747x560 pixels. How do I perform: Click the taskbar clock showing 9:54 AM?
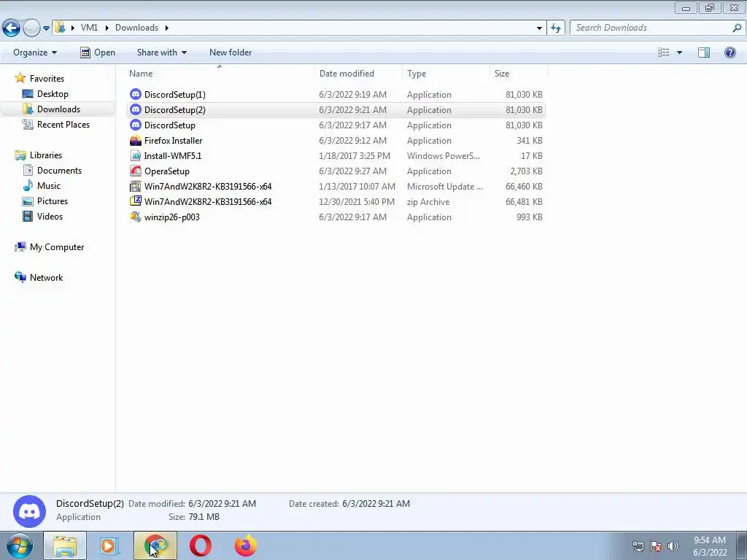710,546
